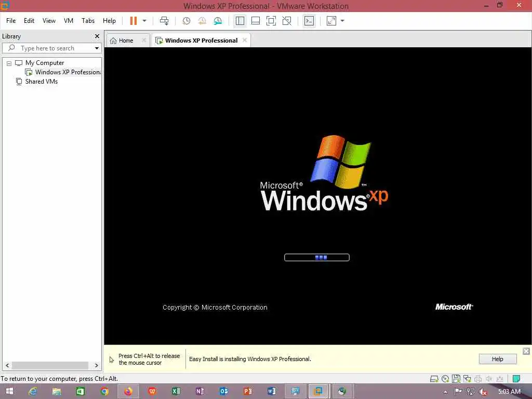Open the power options dropdown arrow

pyautogui.click(x=144, y=21)
